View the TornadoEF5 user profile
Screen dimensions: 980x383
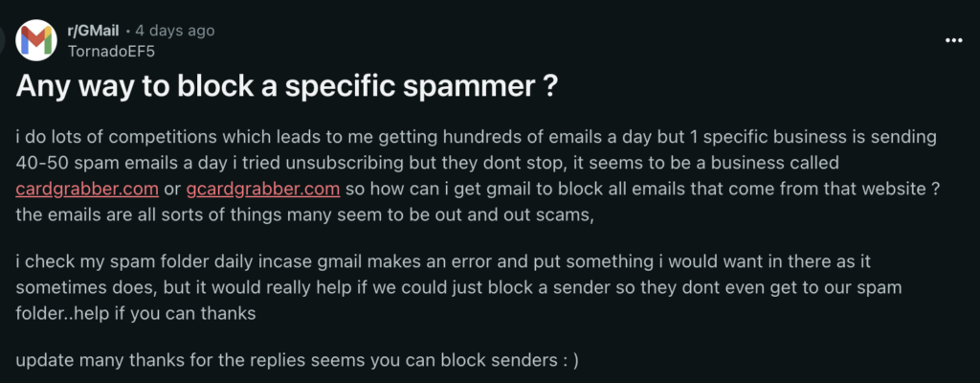pos(111,51)
